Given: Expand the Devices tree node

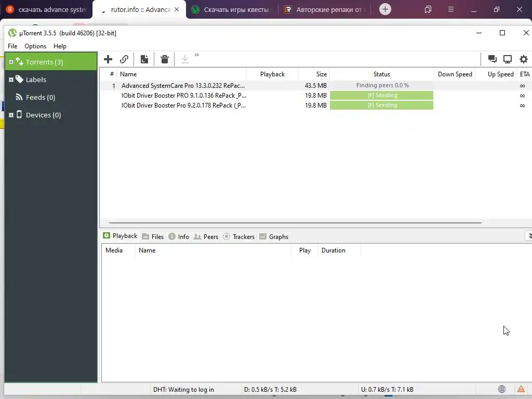Looking at the screenshot, I should click(11, 115).
